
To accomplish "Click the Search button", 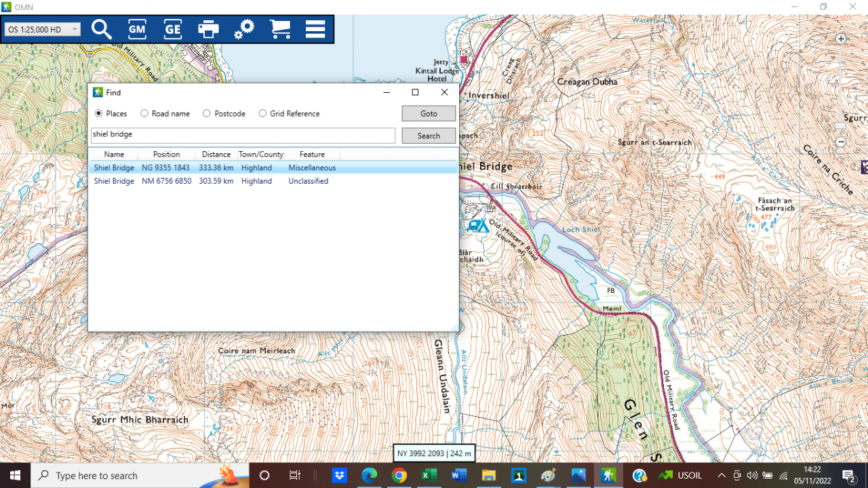I will (x=429, y=136).
